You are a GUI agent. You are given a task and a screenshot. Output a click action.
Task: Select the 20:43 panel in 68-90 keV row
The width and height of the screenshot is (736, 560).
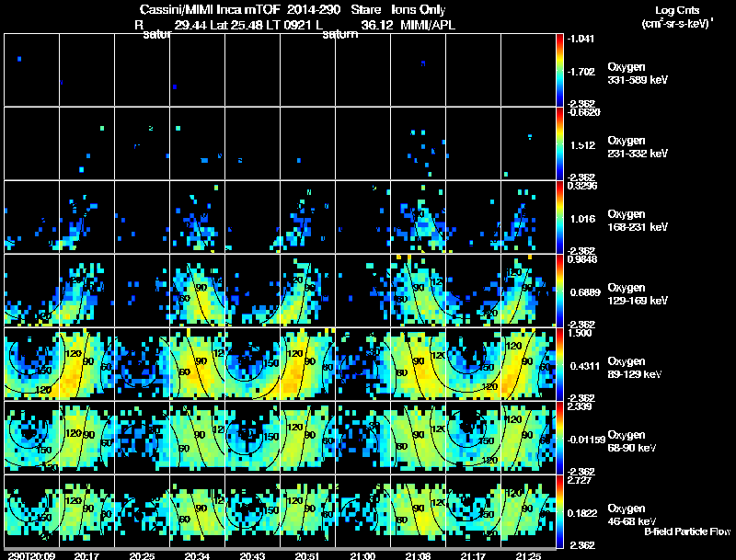point(252,438)
